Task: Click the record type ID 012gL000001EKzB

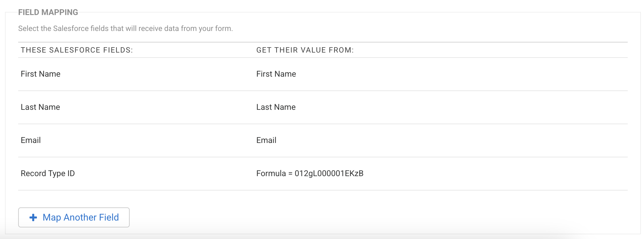Action: pos(329,174)
